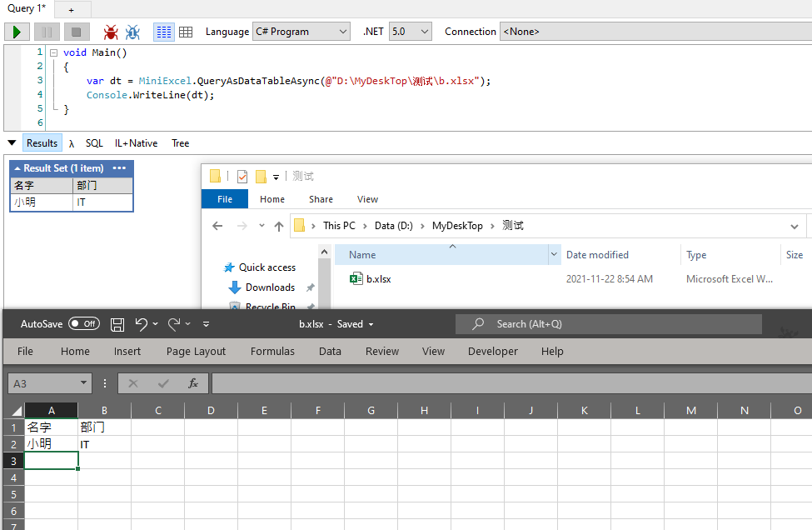This screenshot has width=812, height=530.
Task: Click This PC in the address breadcrumb
Action: [x=338, y=225]
